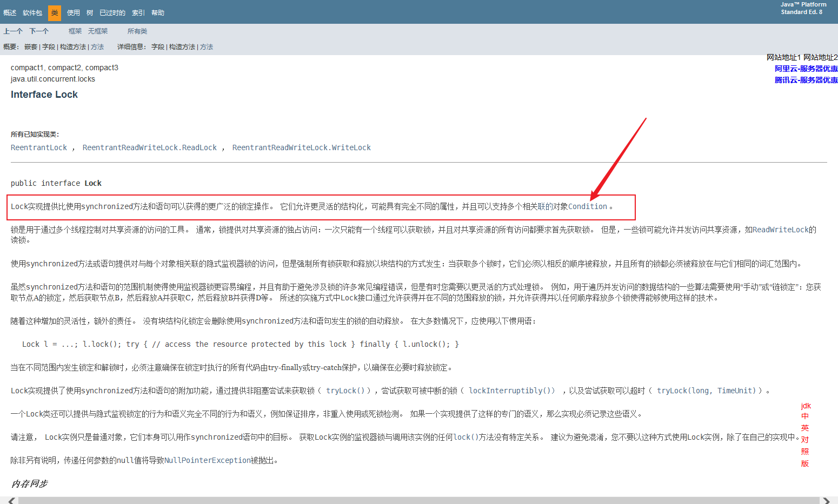Open the 网站地址1 link
This screenshot has height=504, width=838.
783,57
